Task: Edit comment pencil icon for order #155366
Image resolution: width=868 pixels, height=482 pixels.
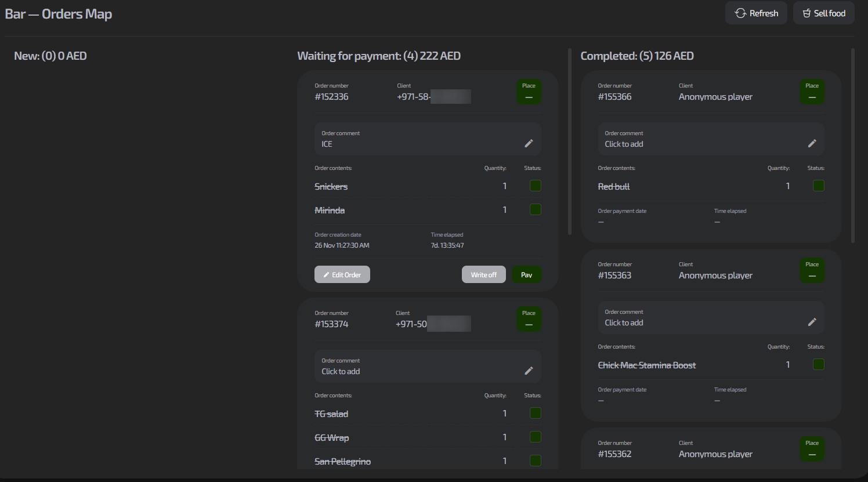Action: point(812,143)
